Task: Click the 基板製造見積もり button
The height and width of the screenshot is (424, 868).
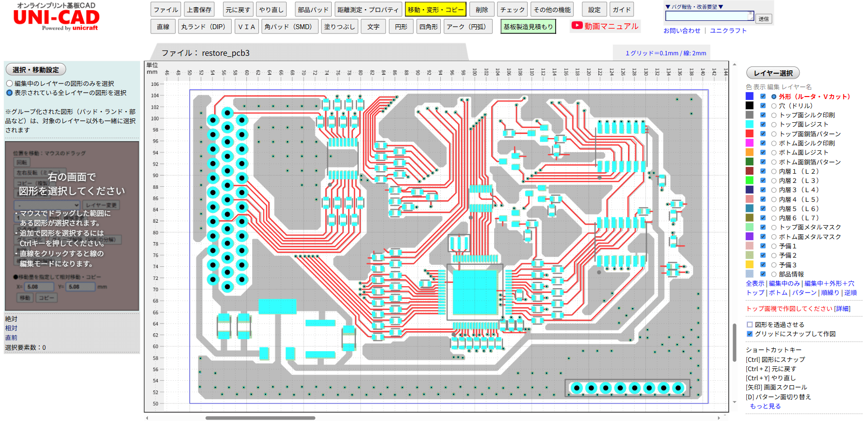Action: point(528,27)
